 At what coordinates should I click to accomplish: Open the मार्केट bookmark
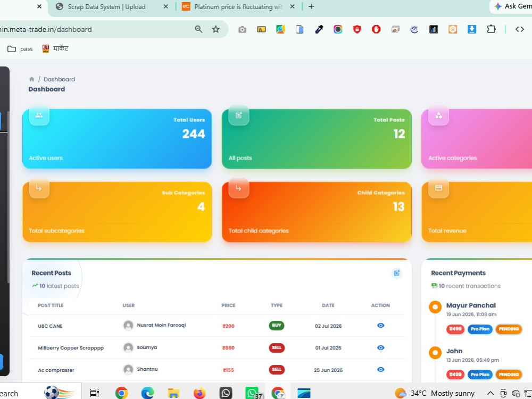pos(55,49)
